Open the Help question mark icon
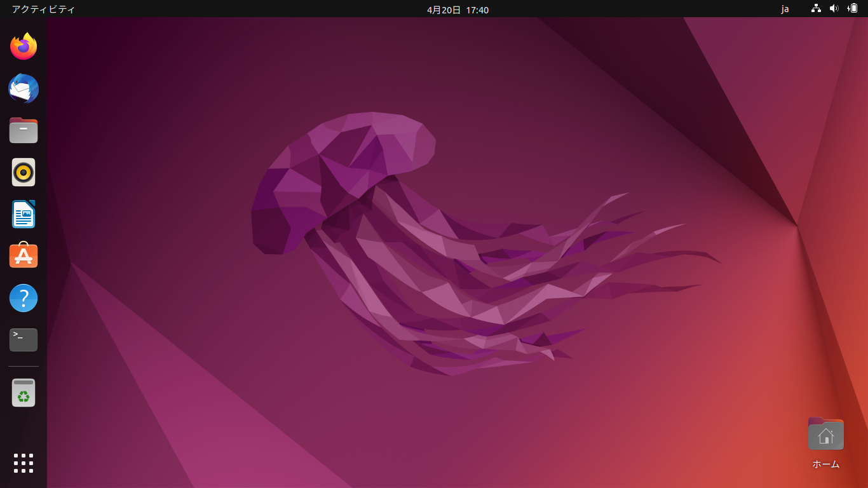 click(24, 298)
